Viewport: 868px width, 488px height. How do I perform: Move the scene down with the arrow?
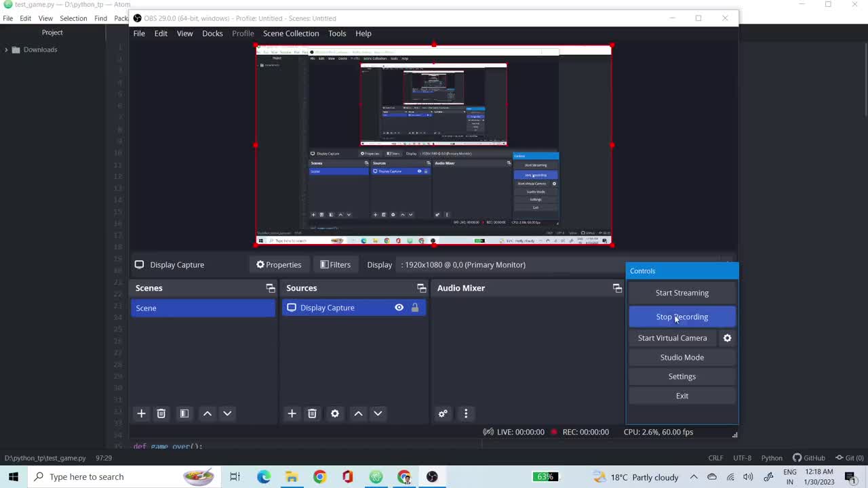[227, 413]
